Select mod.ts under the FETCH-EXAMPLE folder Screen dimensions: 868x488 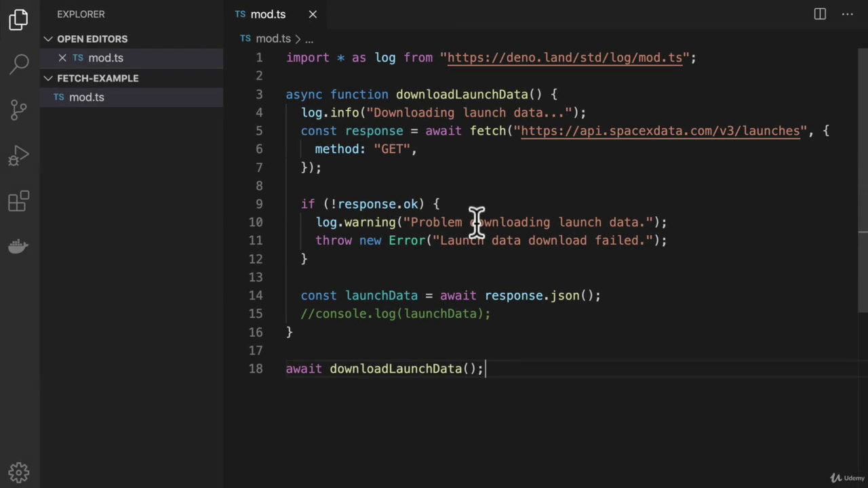click(132, 97)
